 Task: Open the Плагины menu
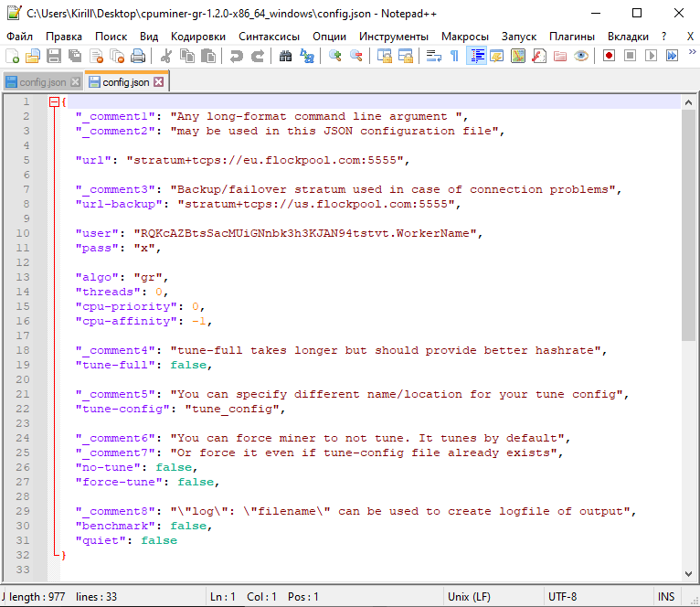pos(572,37)
